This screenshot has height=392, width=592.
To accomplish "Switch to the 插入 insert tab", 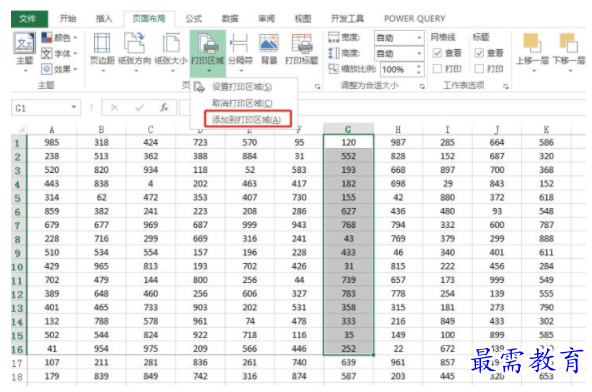I will [x=104, y=19].
